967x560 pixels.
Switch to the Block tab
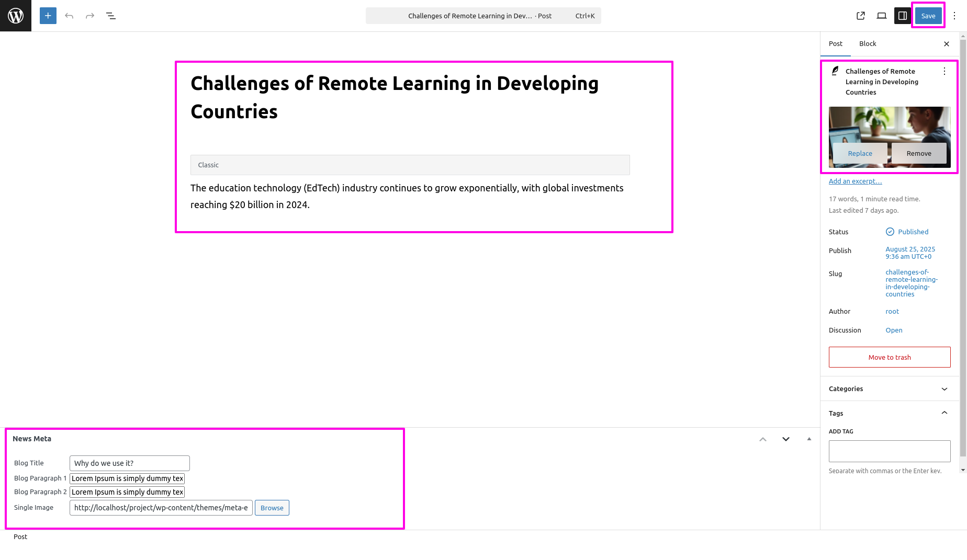coord(868,44)
